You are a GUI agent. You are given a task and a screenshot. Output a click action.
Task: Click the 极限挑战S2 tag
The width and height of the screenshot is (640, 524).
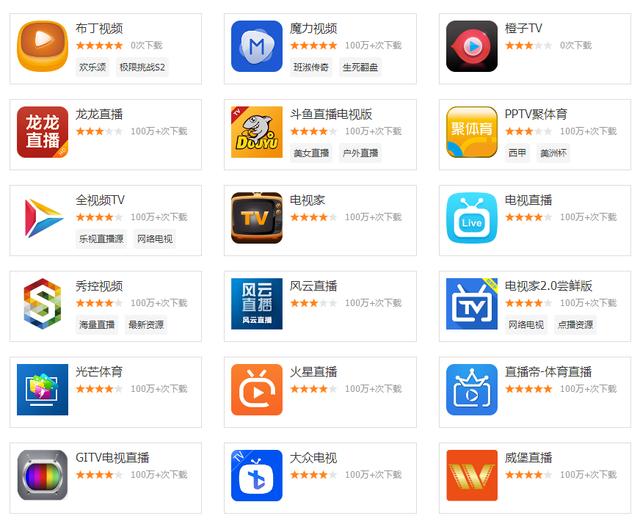[x=142, y=67]
